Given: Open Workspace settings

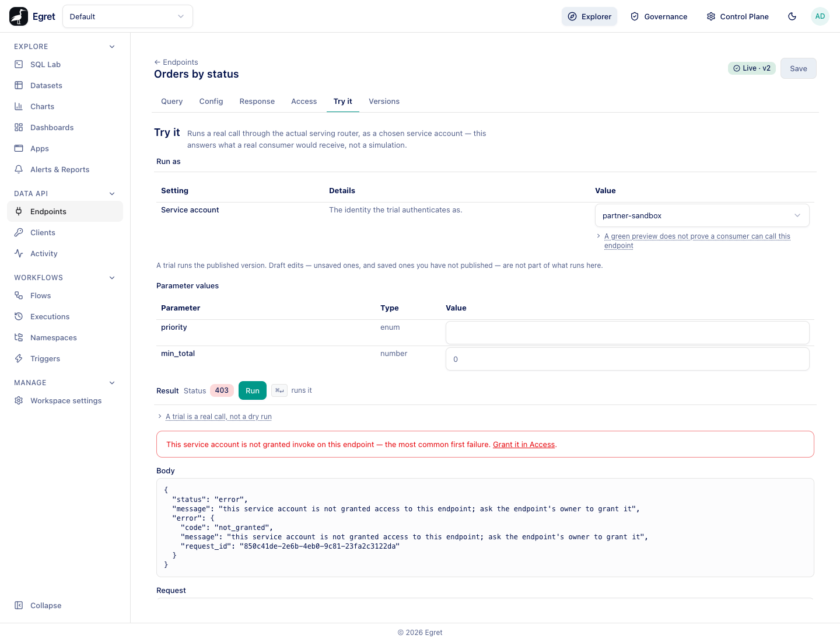Looking at the screenshot, I should 65,400.
